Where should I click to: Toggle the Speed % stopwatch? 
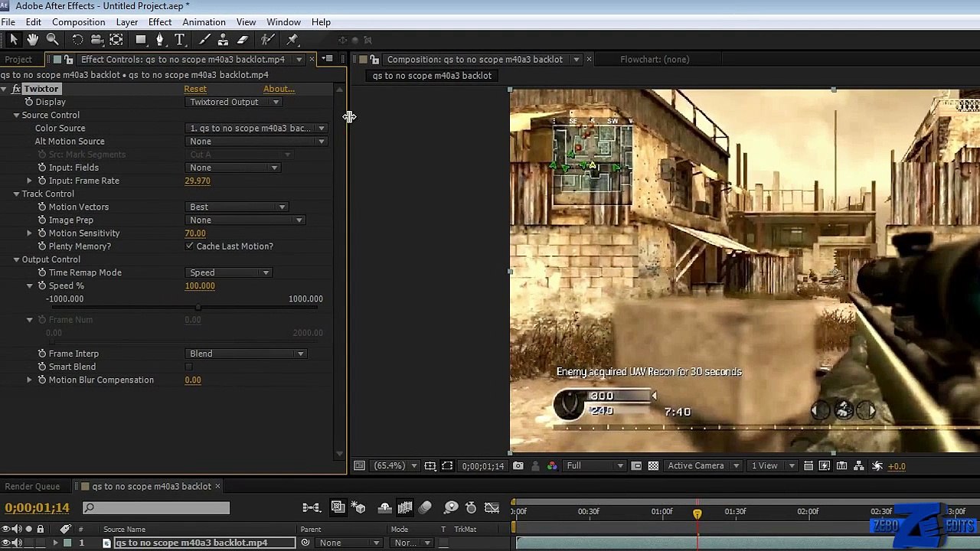tap(42, 286)
